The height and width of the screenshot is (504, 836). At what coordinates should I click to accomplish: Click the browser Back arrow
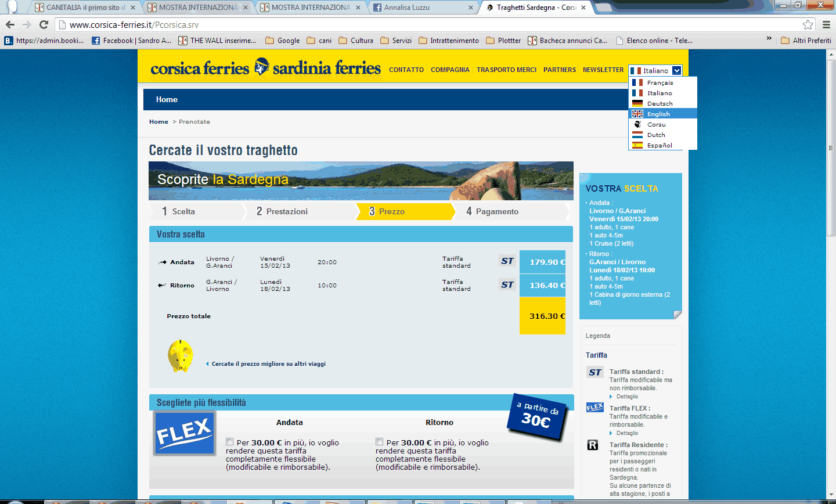point(10,24)
